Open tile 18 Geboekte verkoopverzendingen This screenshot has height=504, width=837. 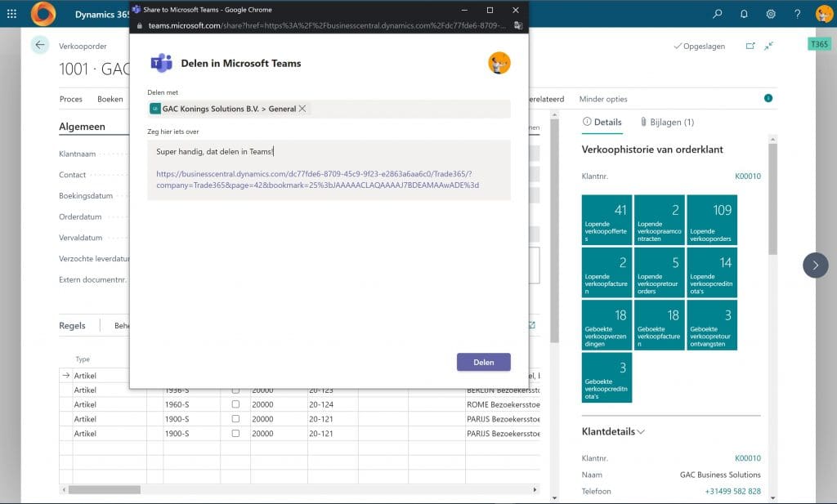click(x=607, y=325)
